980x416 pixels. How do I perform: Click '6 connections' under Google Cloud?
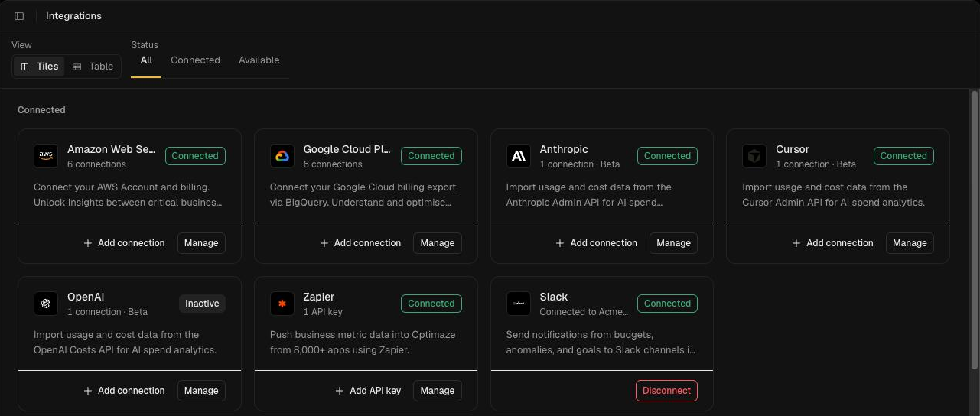[x=333, y=164]
